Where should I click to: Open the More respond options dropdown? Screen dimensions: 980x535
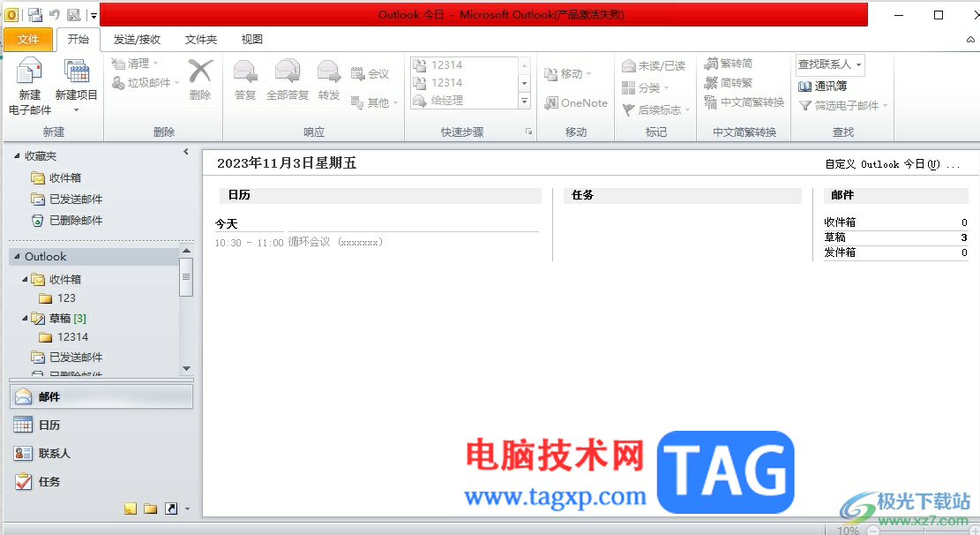(x=374, y=102)
